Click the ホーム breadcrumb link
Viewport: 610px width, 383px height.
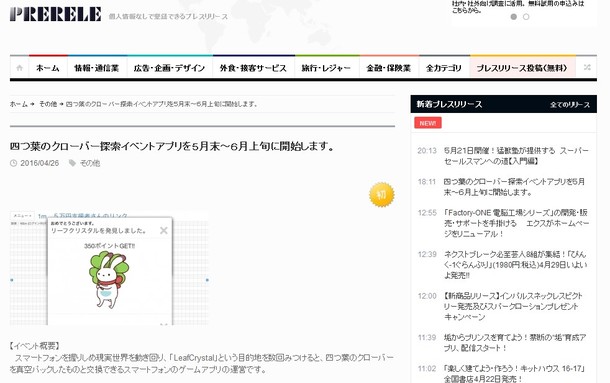(x=19, y=104)
